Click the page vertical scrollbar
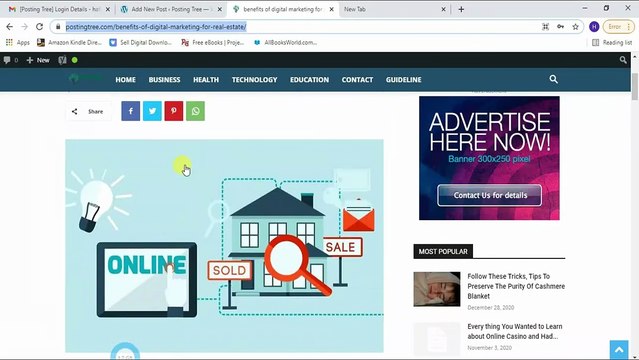Viewport: 639px width, 360px height. [x=635, y=86]
